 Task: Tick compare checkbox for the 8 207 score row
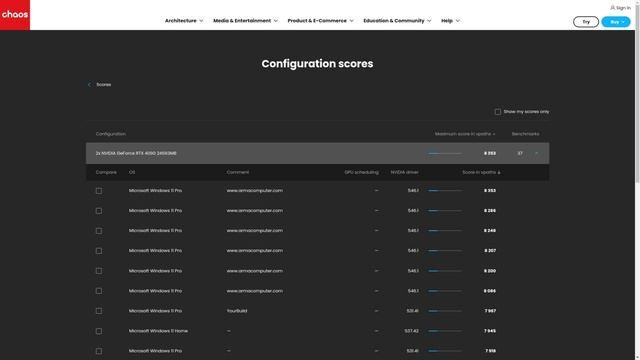point(99,251)
